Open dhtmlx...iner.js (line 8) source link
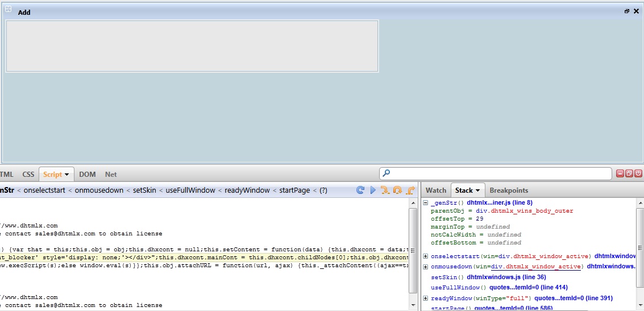The width and height of the screenshot is (644, 311). click(x=500, y=202)
